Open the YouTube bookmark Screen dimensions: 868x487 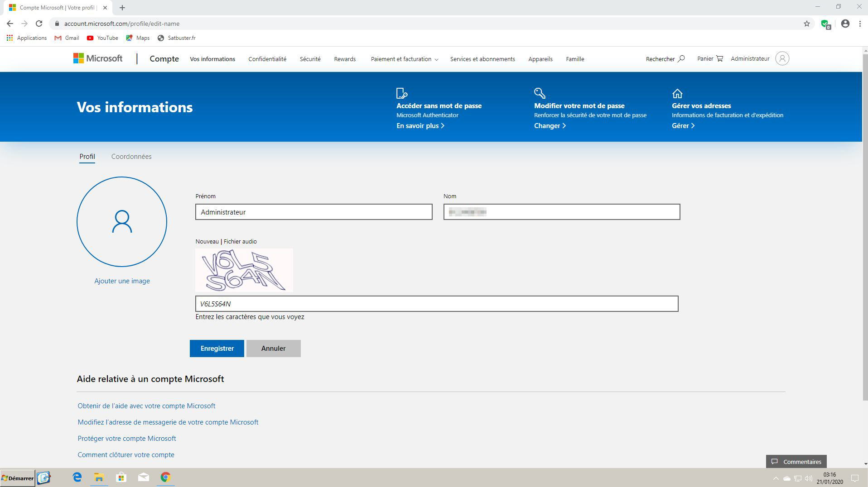102,38
